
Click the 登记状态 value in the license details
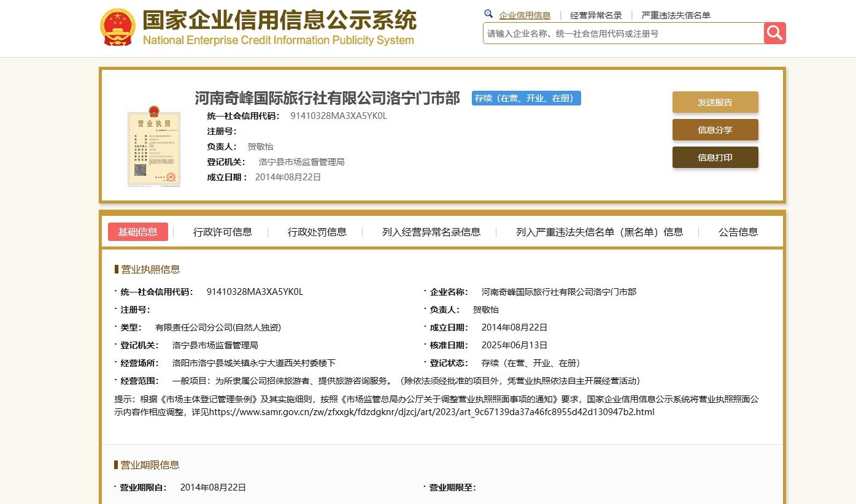tap(531, 363)
